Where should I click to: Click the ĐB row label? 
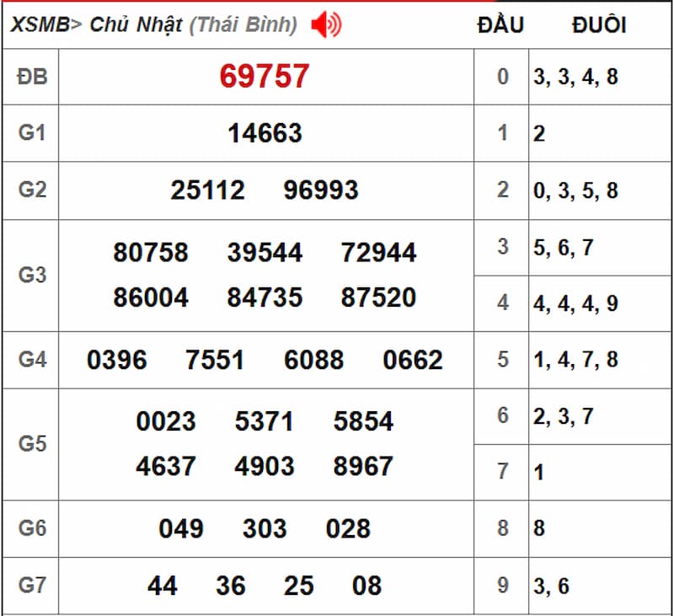pos(31,77)
